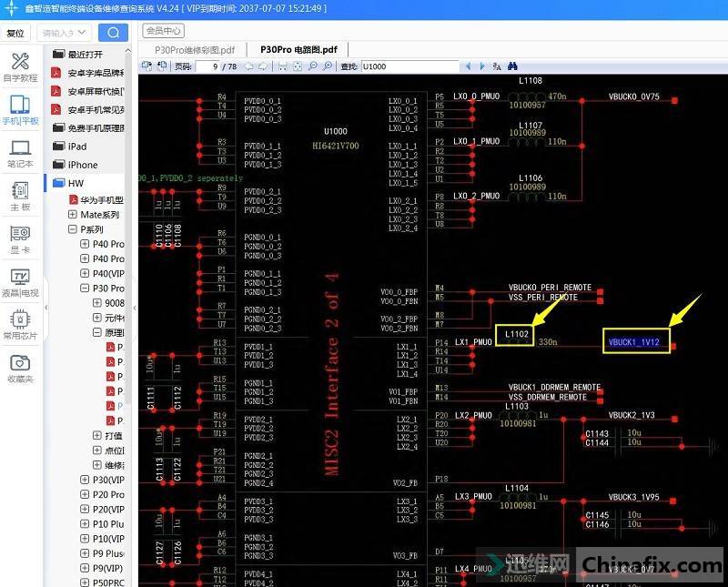Image resolution: width=728 pixels, height=587 pixels.
Task: Open the 液晶|电视 LCD TV category
Action: (20, 282)
